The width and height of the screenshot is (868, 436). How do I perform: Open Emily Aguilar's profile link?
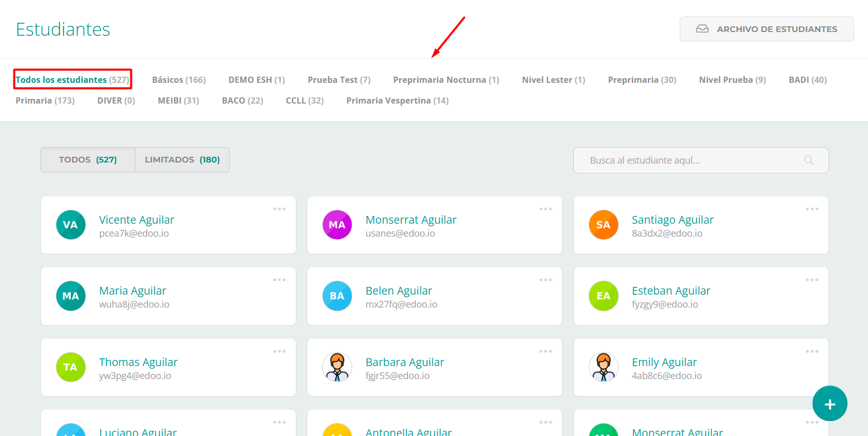click(x=664, y=362)
